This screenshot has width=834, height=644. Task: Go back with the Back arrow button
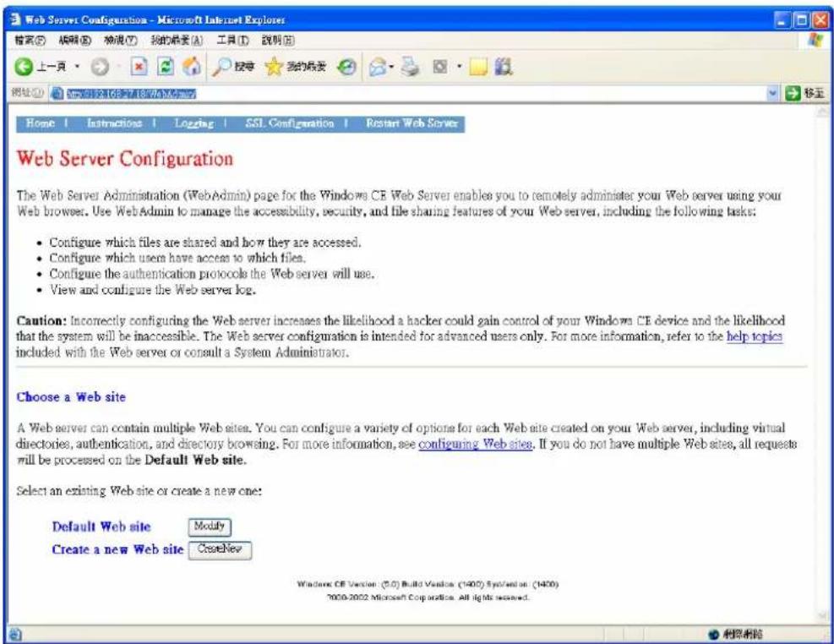40,67
